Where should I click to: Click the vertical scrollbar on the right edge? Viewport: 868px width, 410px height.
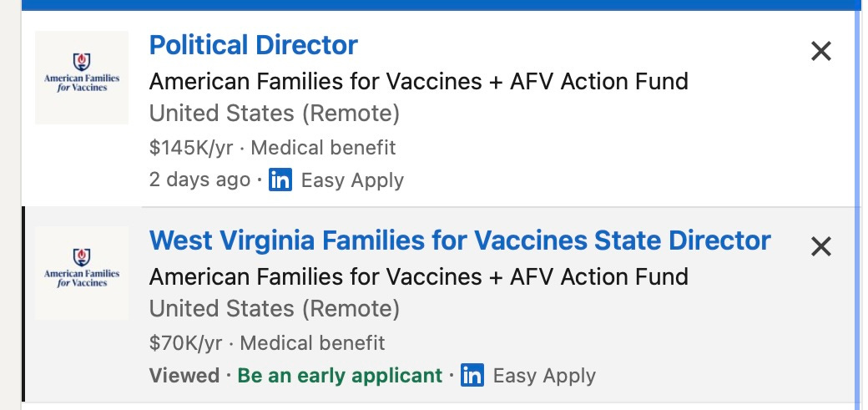pyautogui.click(x=859, y=209)
